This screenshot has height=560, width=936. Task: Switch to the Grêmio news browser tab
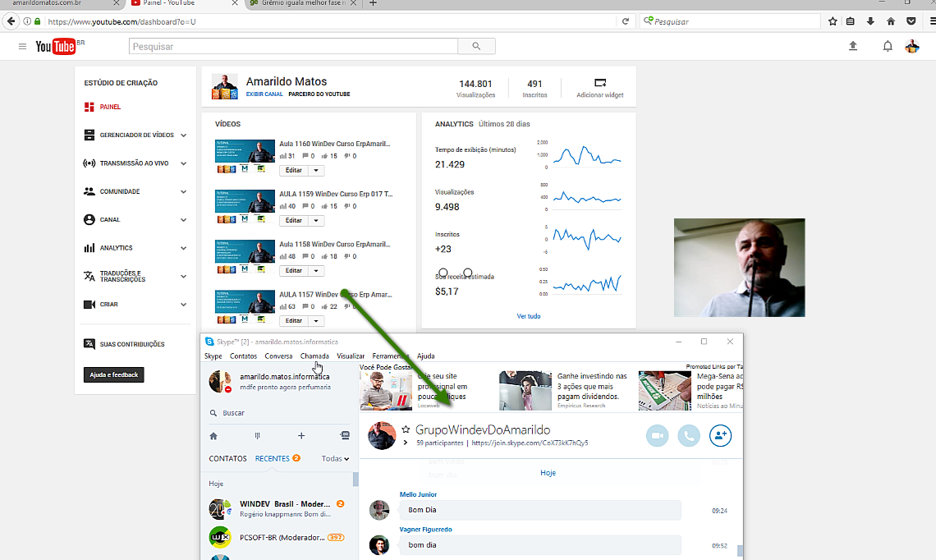[x=303, y=3]
